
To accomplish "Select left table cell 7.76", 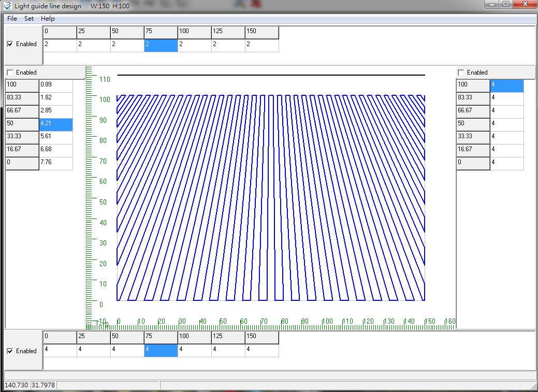I will click(56, 164).
